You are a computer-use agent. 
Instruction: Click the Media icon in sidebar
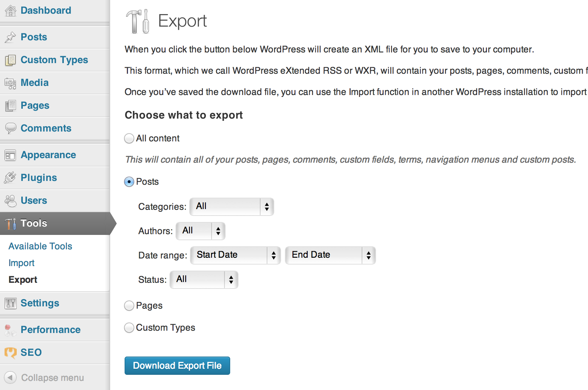pyautogui.click(x=10, y=83)
